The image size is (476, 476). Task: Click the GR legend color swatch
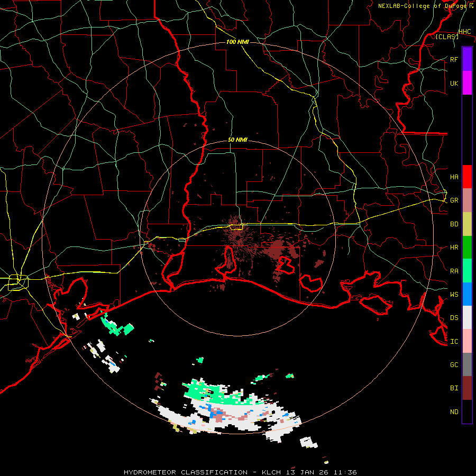(x=467, y=200)
